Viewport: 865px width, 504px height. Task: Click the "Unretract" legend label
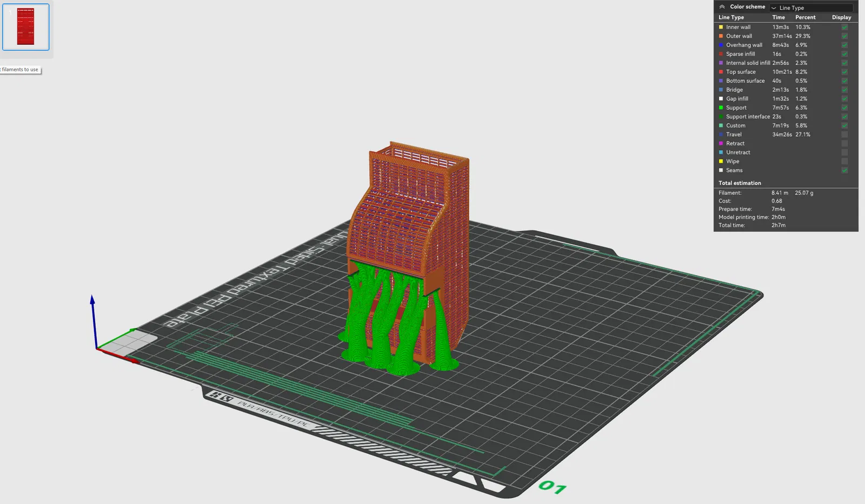click(x=738, y=152)
